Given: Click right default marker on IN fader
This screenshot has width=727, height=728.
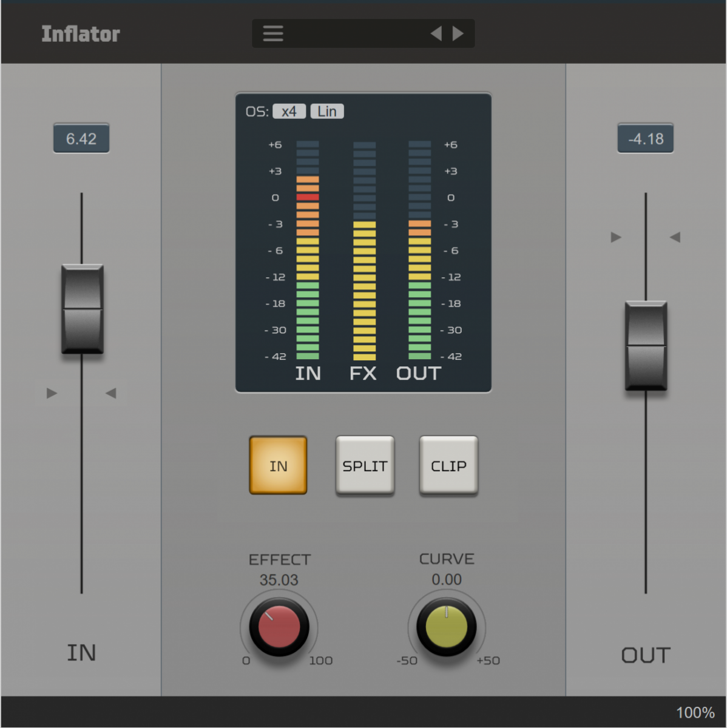Looking at the screenshot, I should (x=110, y=393).
